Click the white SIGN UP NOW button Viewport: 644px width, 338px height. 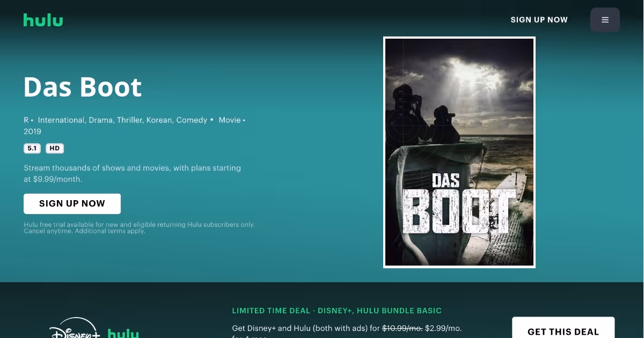pos(72,204)
